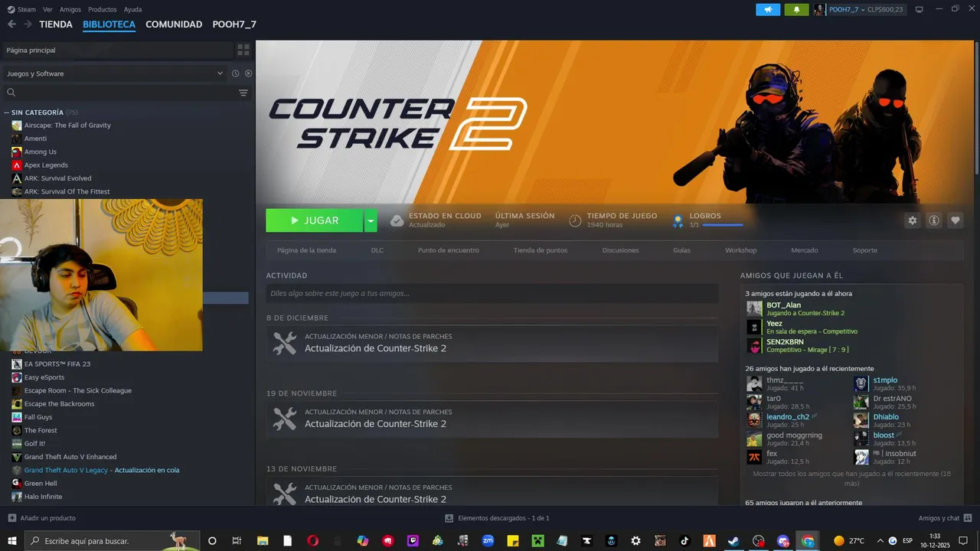Viewport: 980px width, 551px height.
Task: Click Mostrar todos los amigos link
Action: coord(851,478)
